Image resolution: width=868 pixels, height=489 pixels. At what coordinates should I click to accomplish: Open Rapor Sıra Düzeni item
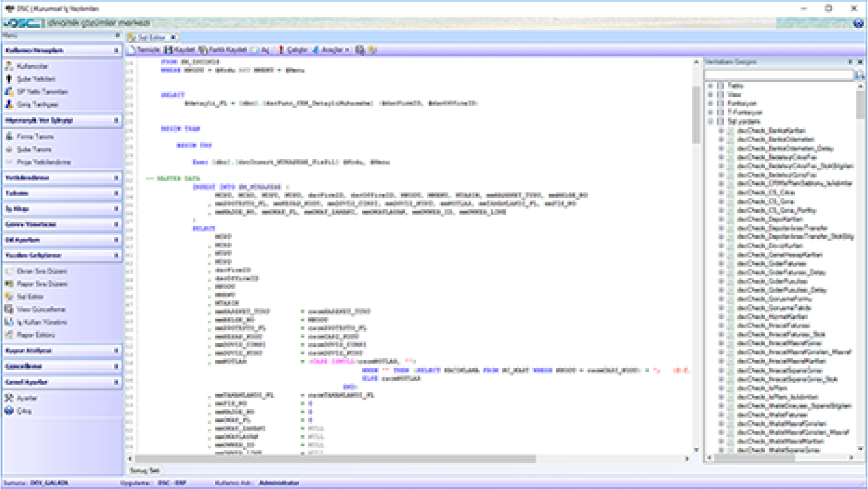[x=35, y=284]
